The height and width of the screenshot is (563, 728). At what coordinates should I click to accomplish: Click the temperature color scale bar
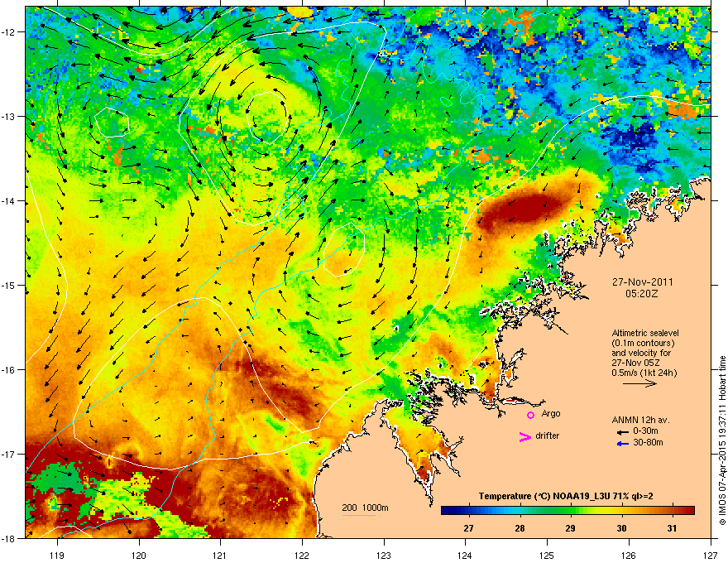(x=568, y=510)
